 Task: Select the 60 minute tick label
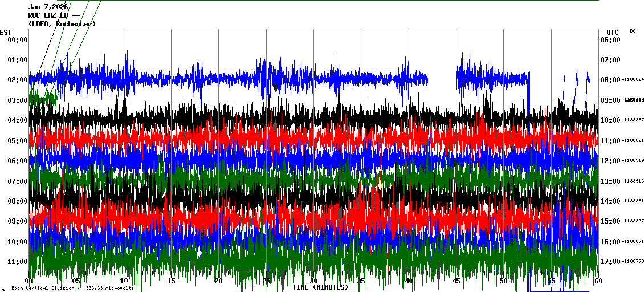coord(597,281)
